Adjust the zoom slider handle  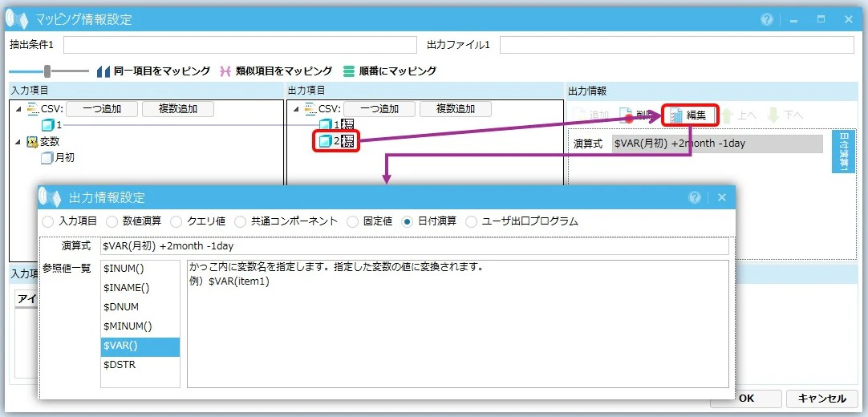point(47,71)
